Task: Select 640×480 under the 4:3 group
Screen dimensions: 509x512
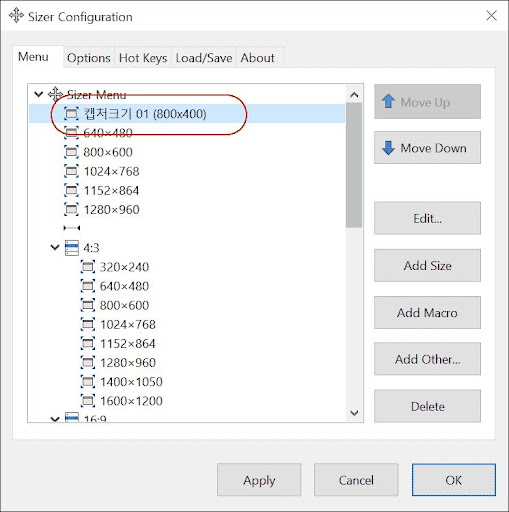Action: point(124,286)
